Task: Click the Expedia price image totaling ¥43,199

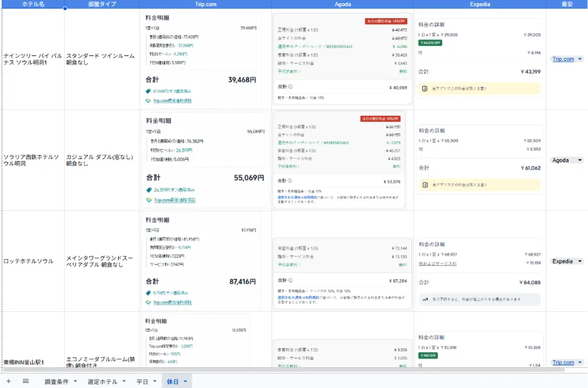Action: point(479,58)
